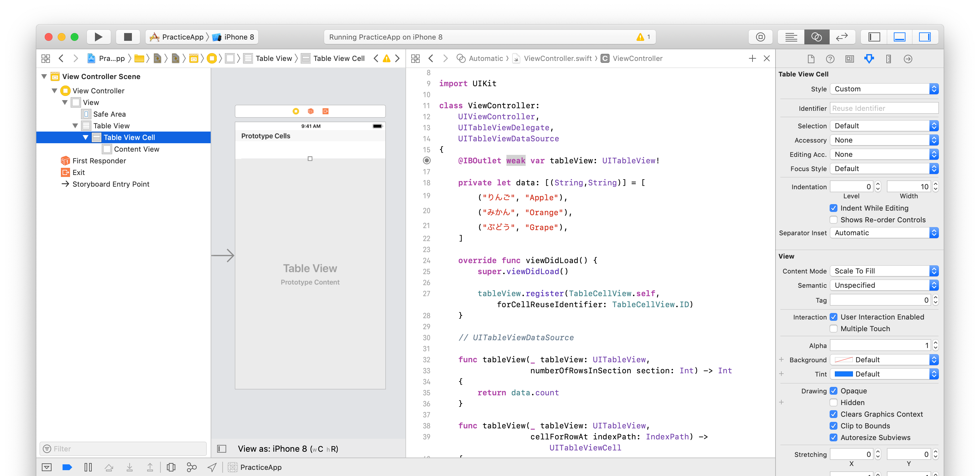Collapse the Table View Cell disclosure triangle

86,137
